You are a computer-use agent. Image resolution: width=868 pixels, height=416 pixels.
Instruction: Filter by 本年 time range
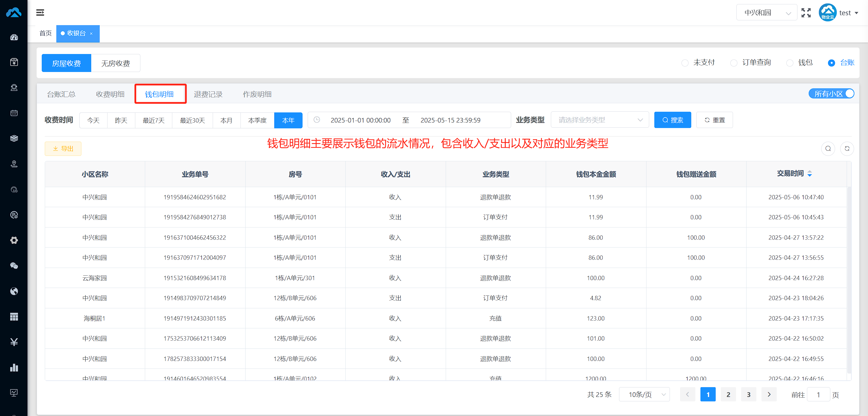click(288, 120)
